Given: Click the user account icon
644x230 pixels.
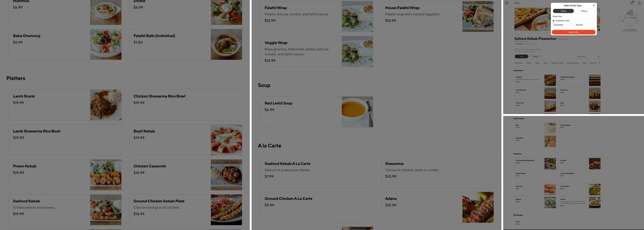Looking at the screenshot, I should 639,3.
